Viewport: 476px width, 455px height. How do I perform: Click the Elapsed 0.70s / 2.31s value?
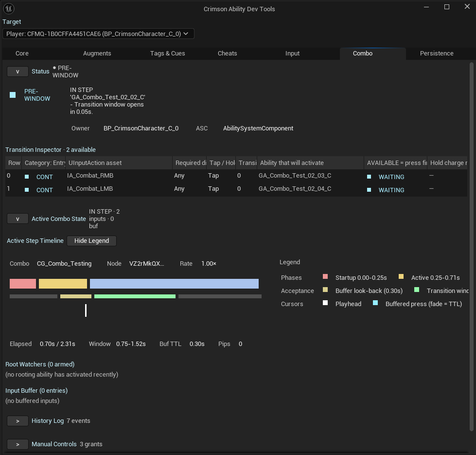(x=57, y=344)
